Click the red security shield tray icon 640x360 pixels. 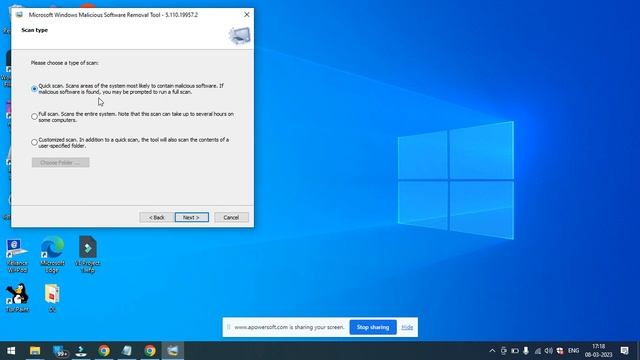pos(560,351)
